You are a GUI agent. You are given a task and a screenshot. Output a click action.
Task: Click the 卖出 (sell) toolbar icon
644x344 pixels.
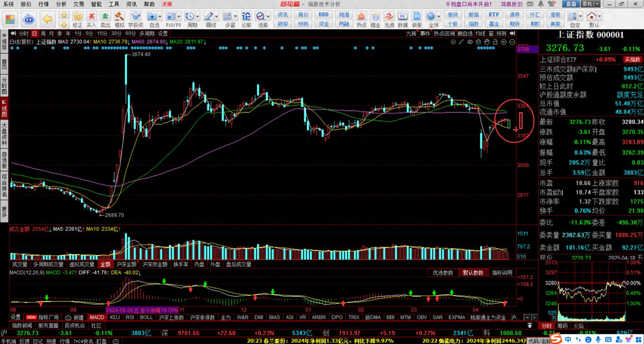pos(105,19)
